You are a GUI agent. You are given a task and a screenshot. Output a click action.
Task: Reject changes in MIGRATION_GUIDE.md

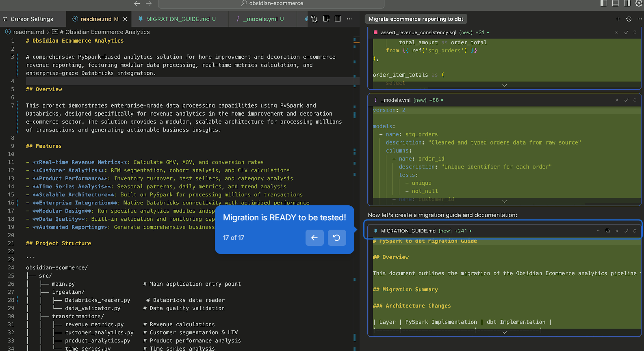[x=617, y=231]
